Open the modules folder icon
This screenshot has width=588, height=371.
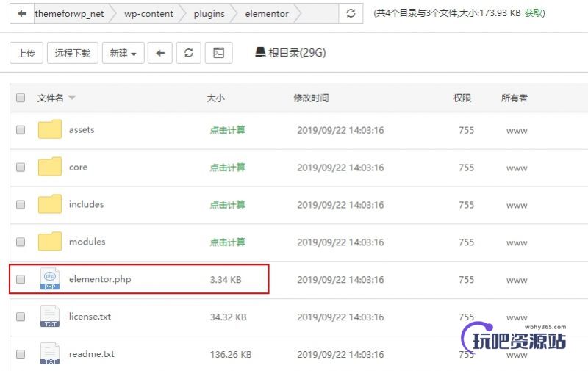click(50, 241)
